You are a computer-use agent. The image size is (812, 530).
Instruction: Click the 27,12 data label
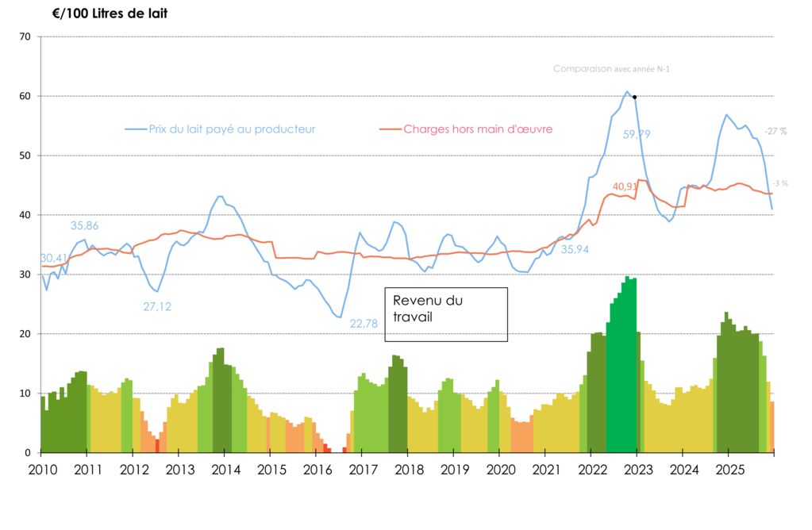tap(157, 306)
